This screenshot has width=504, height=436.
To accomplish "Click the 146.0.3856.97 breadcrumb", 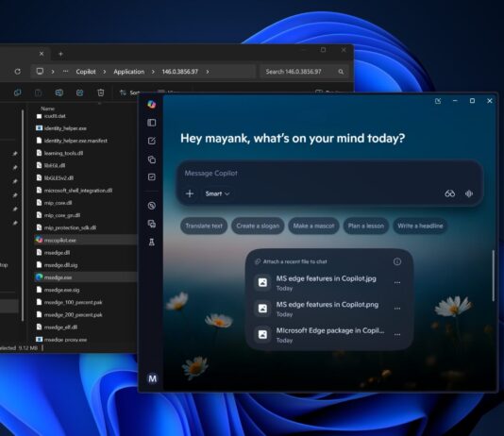I will tap(180, 72).
